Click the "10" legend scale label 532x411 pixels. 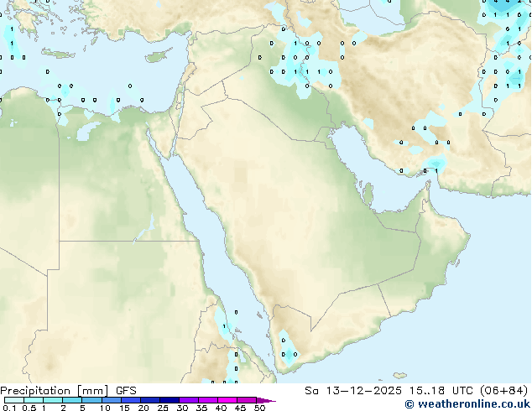[x=105, y=408]
